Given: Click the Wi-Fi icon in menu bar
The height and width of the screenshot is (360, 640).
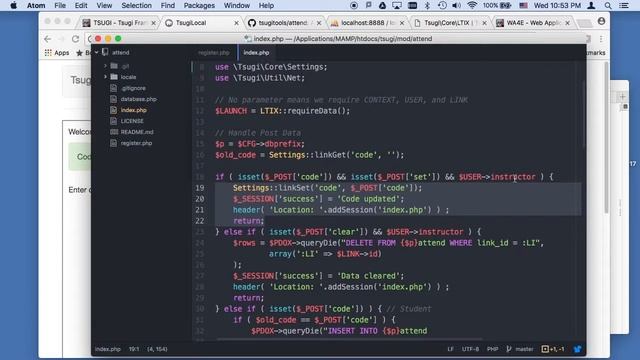Looking at the screenshot, I should [472, 5].
